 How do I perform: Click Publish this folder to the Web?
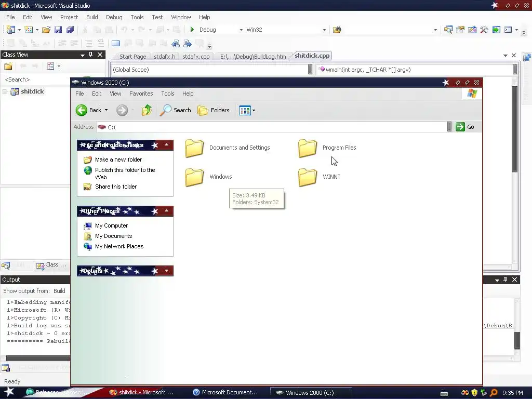tap(125, 174)
